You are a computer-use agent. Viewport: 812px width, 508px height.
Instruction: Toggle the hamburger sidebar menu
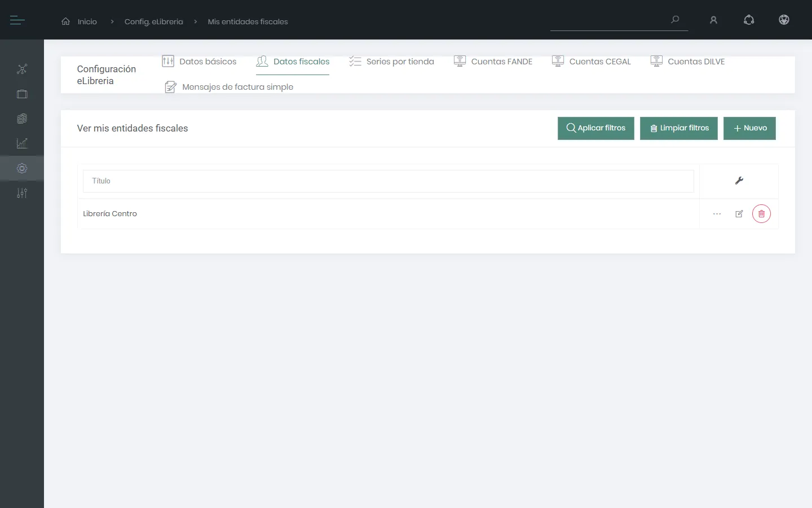click(17, 20)
